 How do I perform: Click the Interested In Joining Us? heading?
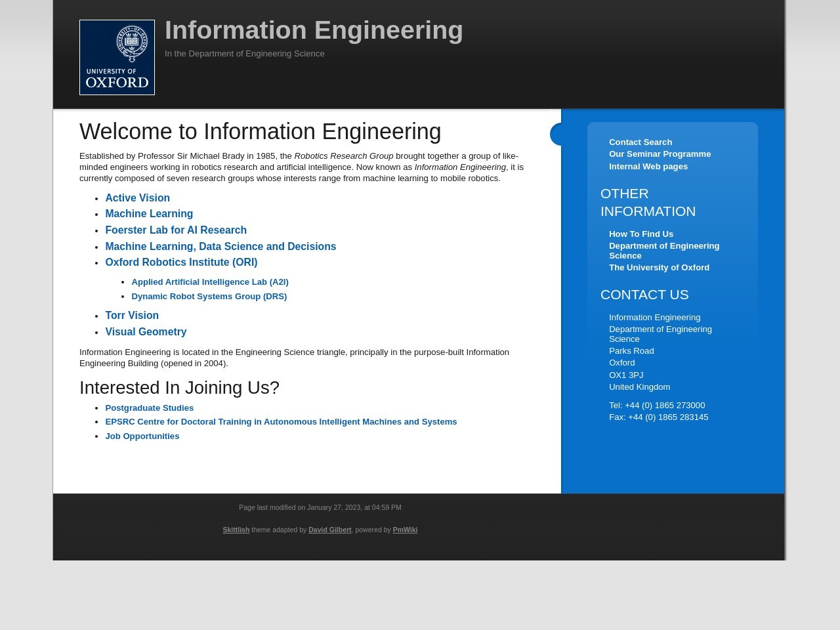tap(179, 387)
